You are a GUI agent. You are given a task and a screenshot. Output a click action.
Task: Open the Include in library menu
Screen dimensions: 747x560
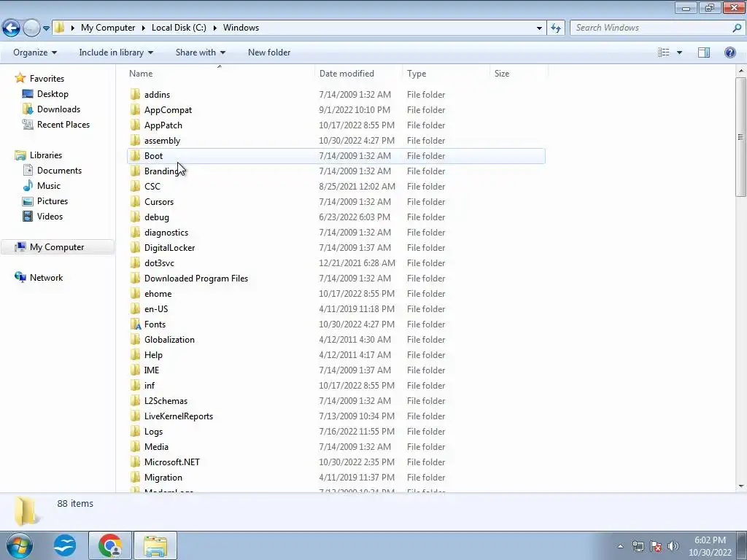pos(116,52)
